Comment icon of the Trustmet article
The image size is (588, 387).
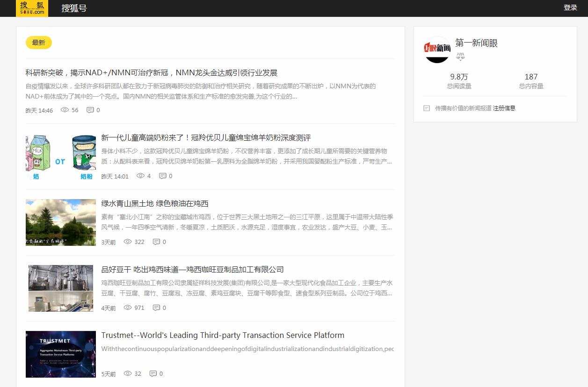click(x=153, y=374)
